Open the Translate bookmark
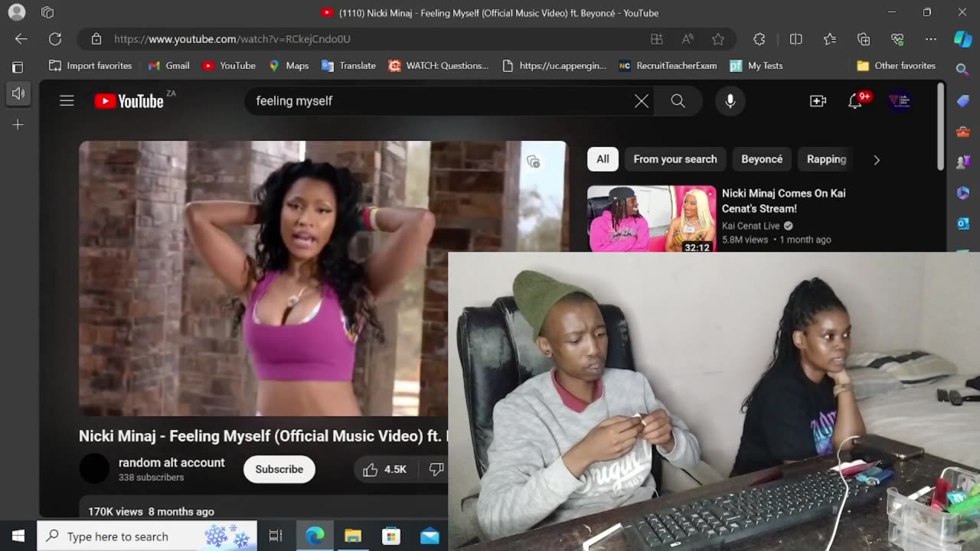This screenshot has height=551, width=980. [348, 66]
